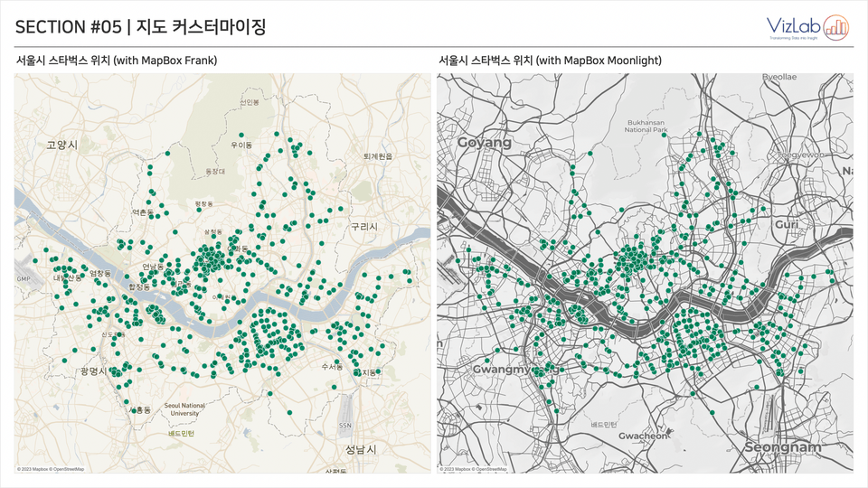Click the Goyang label on Moonlight map

485,142
